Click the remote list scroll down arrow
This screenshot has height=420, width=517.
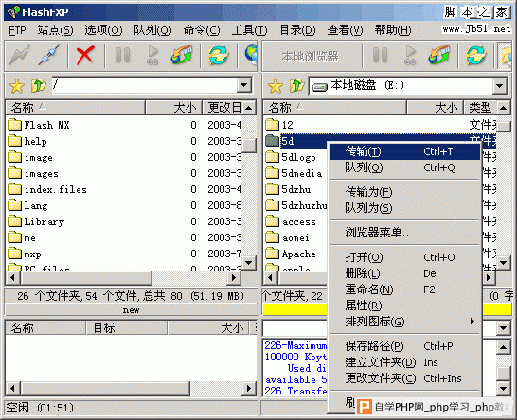click(x=249, y=263)
